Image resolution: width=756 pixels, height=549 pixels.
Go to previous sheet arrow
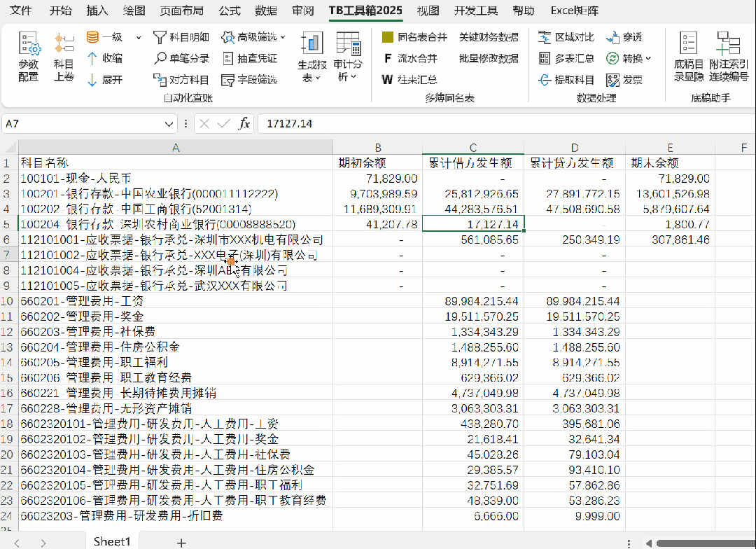17,543
